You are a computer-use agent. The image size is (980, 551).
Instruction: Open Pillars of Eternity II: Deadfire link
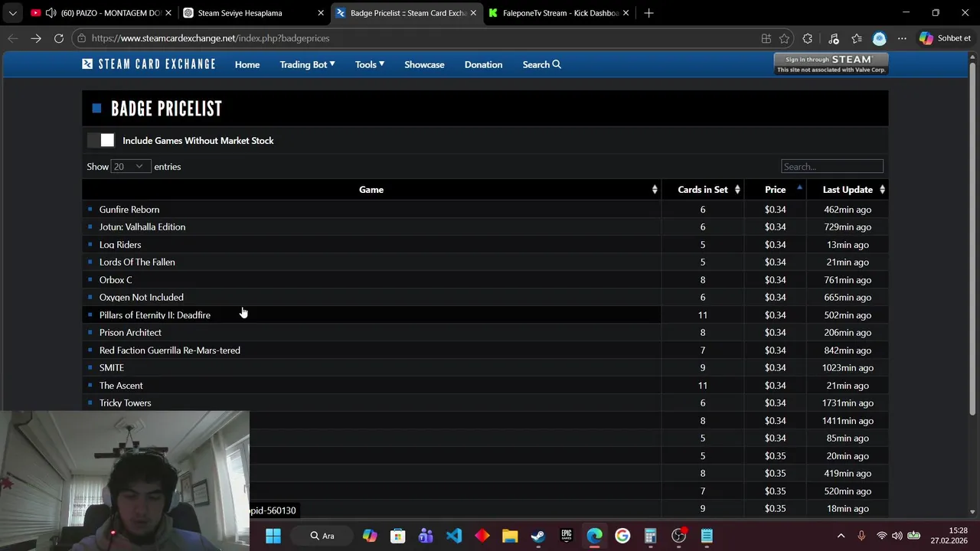(155, 315)
